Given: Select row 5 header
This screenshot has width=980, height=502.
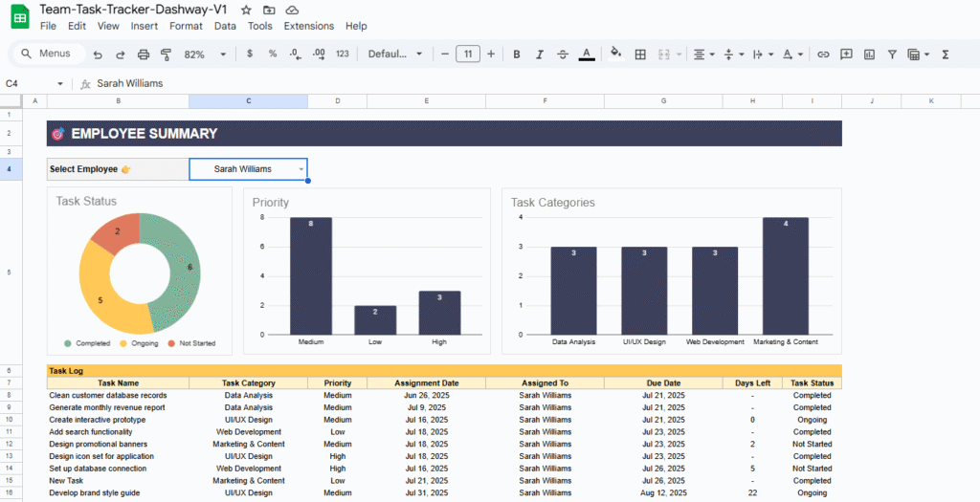Looking at the screenshot, I should click(11, 273).
